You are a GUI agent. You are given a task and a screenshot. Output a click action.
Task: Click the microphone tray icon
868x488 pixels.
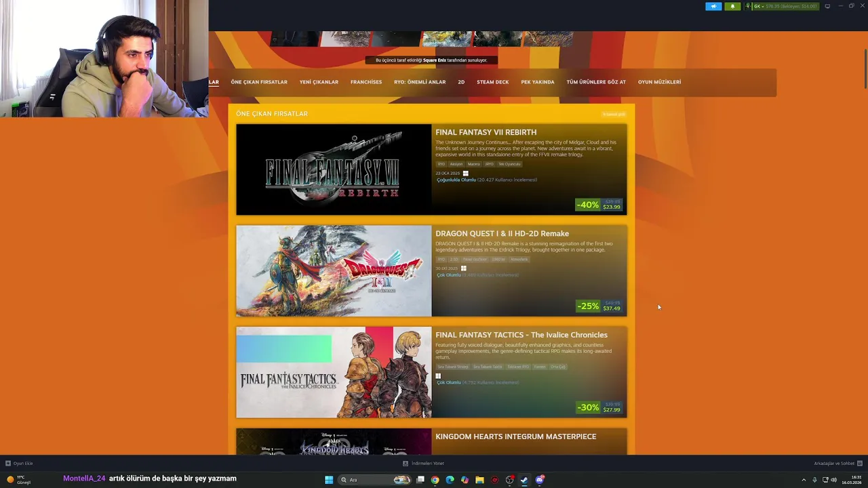click(814, 480)
